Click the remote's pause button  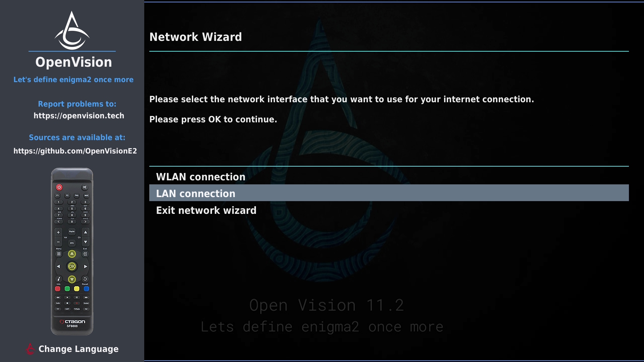(x=76, y=297)
